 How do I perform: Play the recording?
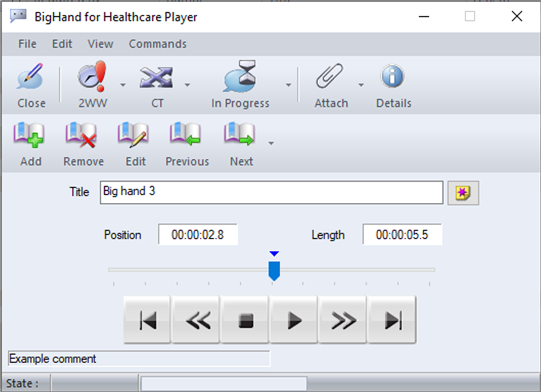coord(294,320)
